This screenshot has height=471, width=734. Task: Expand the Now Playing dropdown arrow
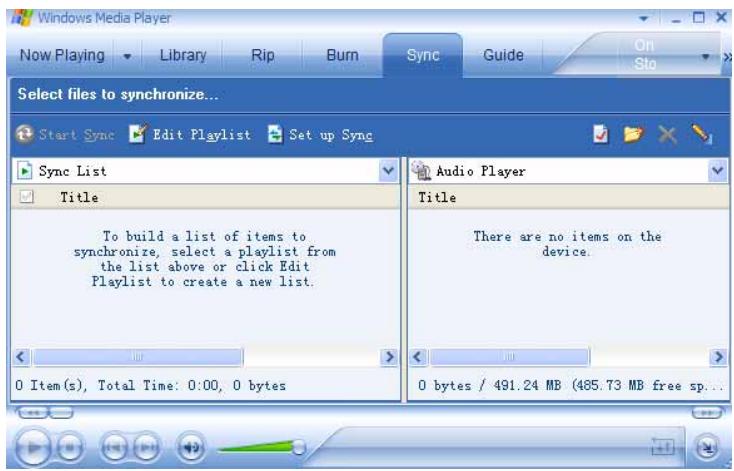[127, 56]
